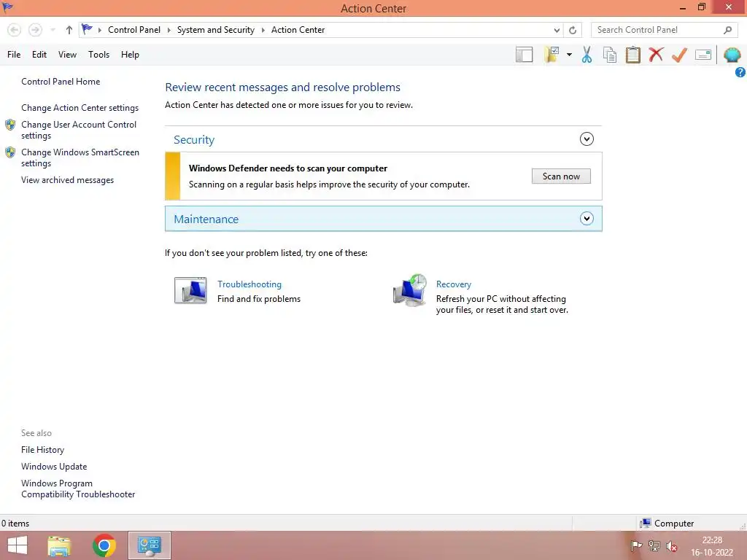
Task: Click the Security section heading
Action: pos(194,139)
